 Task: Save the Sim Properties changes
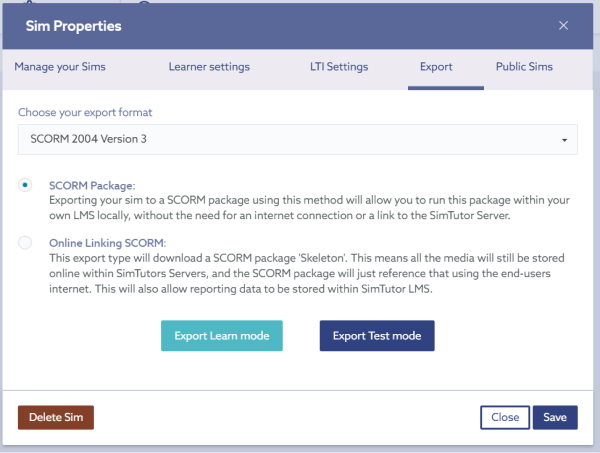(555, 417)
